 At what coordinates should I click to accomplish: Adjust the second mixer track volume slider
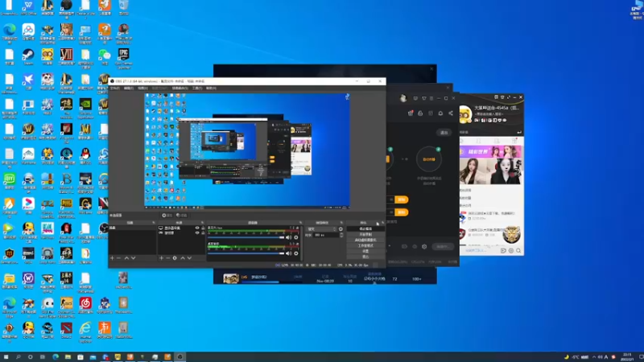(x=246, y=253)
